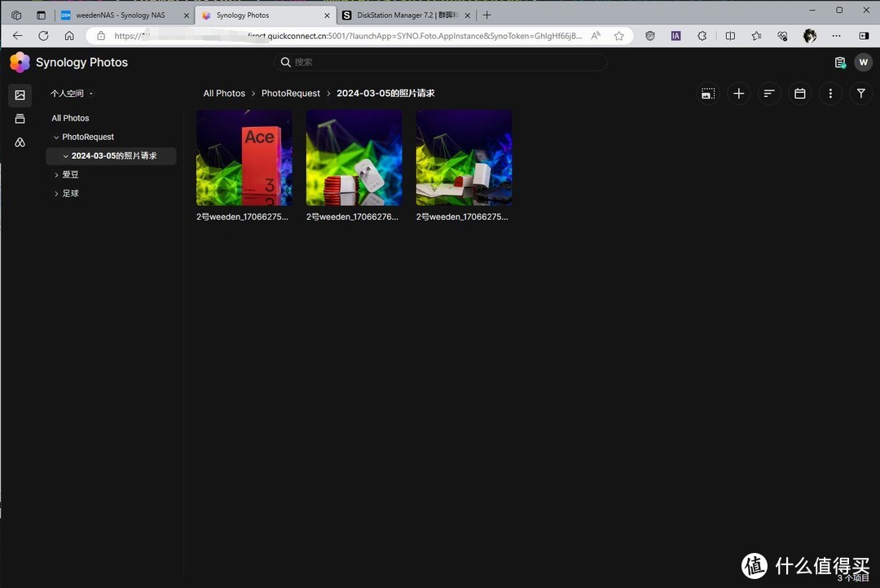The height and width of the screenshot is (588, 880).
Task: Open the Albums view in the left sidebar
Action: pyautogui.click(x=20, y=118)
